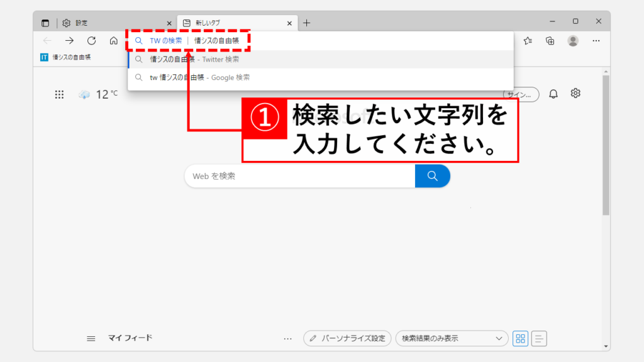
Task: Open the browser's three-dot settings menu
Action: tap(596, 41)
